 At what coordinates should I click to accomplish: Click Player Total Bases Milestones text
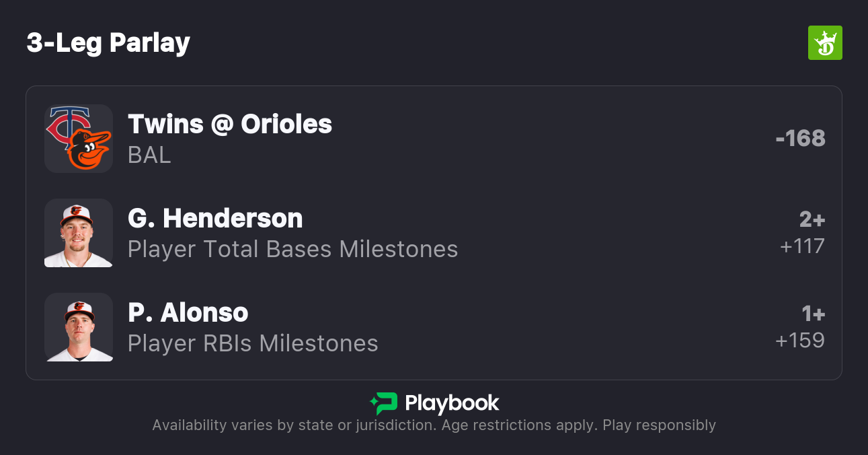292,249
